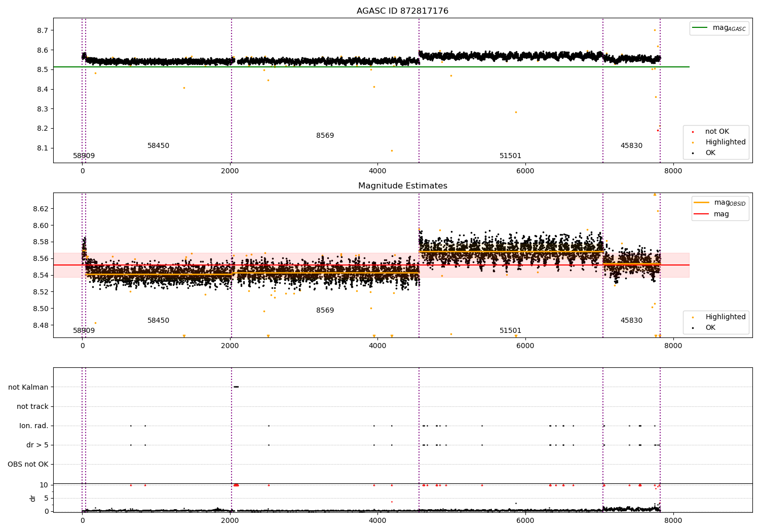The height and width of the screenshot is (532, 760).
Task: Click the 'dr' y-axis label
Action: tap(33, 499)
